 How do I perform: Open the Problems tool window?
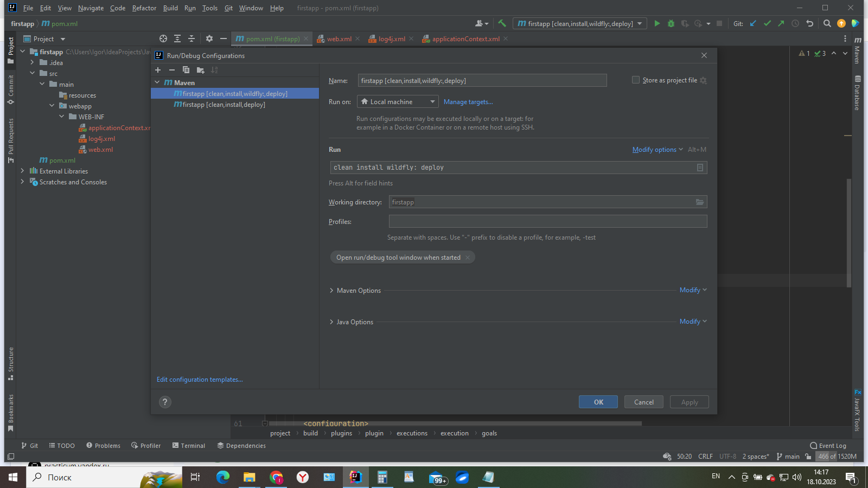[x=103, y=446]
